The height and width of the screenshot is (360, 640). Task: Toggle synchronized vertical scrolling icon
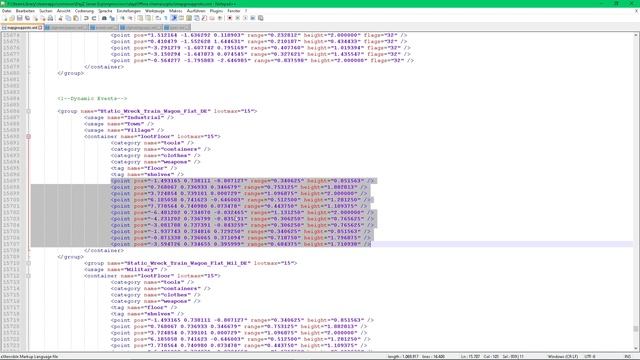click(x=140, y=18)
